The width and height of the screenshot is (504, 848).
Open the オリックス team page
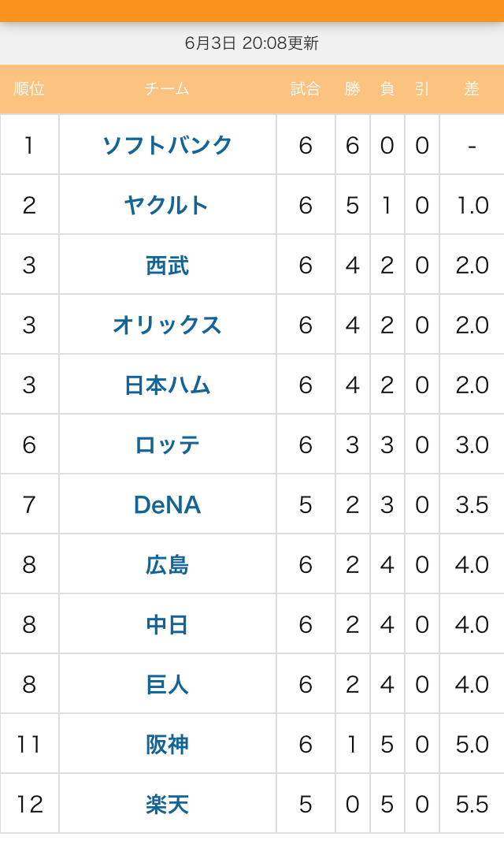click(167, 325)
